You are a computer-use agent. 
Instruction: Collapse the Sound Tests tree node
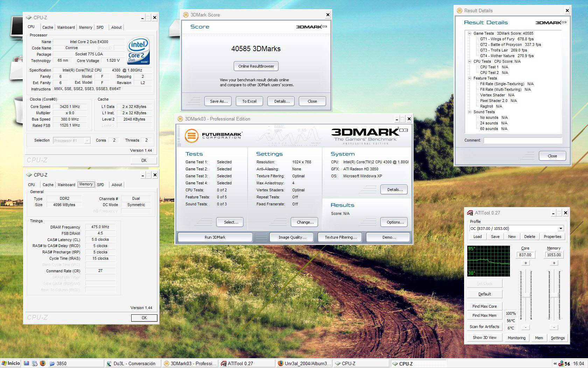(469, 112)
